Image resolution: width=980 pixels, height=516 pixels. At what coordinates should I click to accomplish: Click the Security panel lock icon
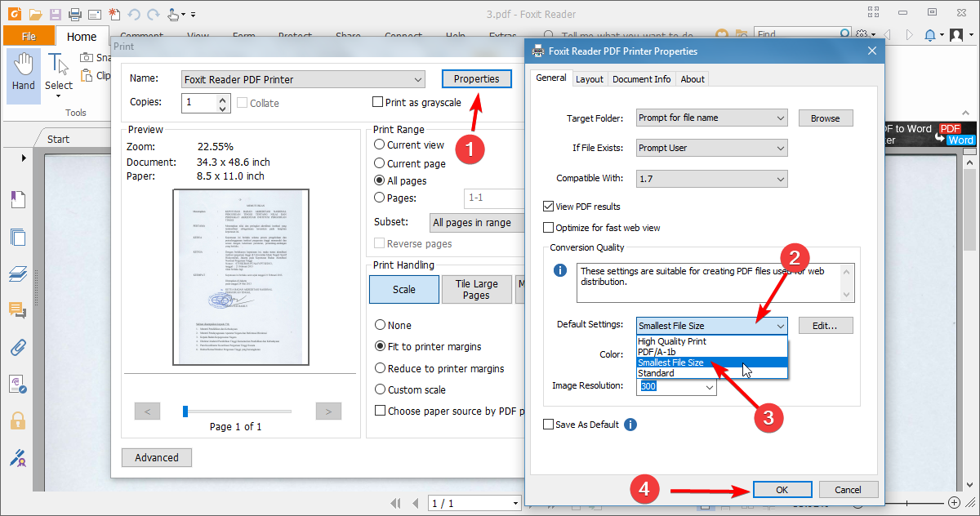18,420
